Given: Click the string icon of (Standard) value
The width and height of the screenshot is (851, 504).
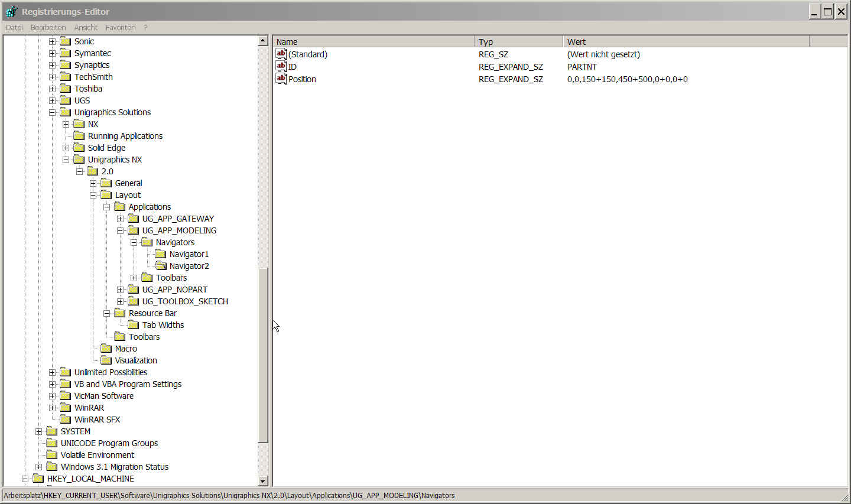Looking at the screenshot, I should click(x=281, y=54).
